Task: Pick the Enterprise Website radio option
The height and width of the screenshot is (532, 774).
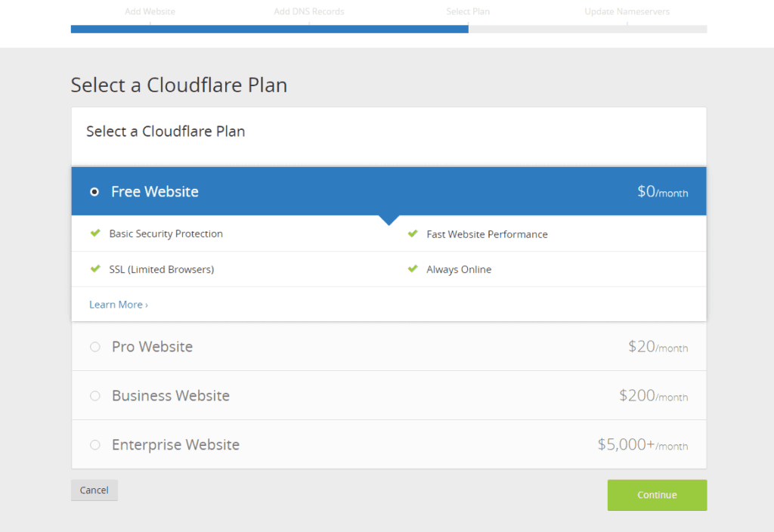Action: pos(95,445)
